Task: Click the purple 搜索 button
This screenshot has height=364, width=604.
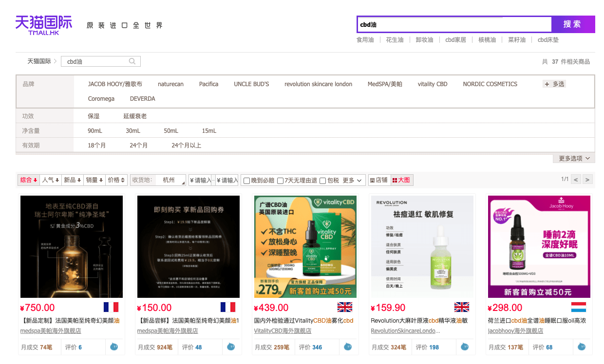Action: 573,24
